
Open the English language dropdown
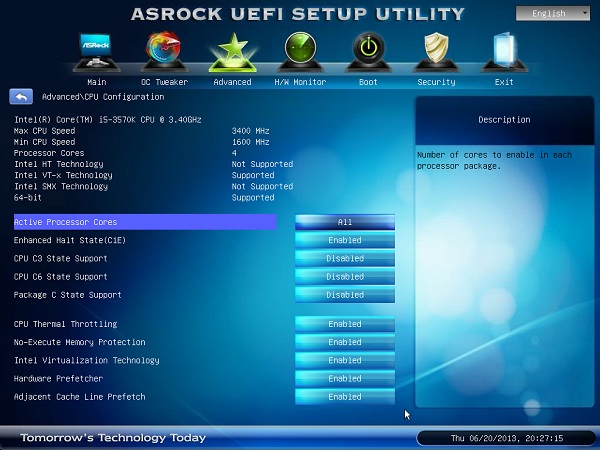coord(553,14)
